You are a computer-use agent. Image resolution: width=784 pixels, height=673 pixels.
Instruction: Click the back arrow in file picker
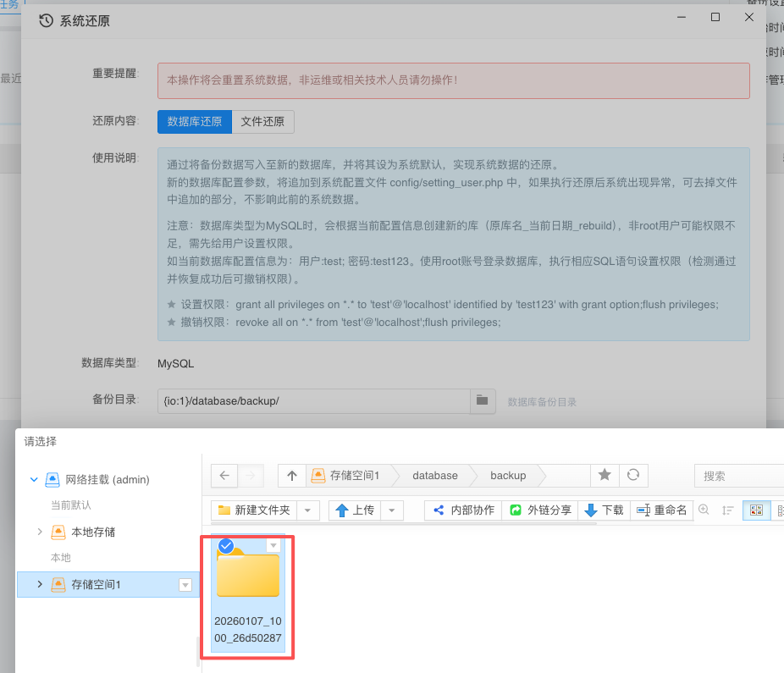[224, 476]
